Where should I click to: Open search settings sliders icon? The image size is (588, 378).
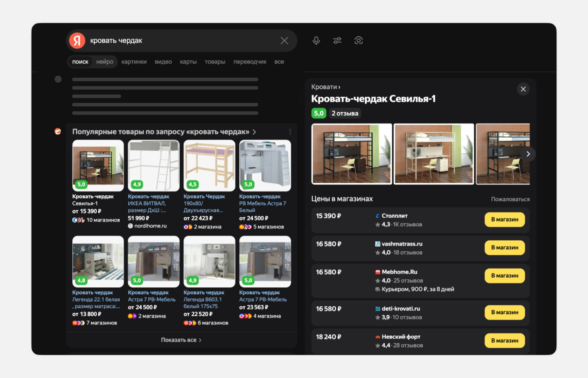pos(337,41)
